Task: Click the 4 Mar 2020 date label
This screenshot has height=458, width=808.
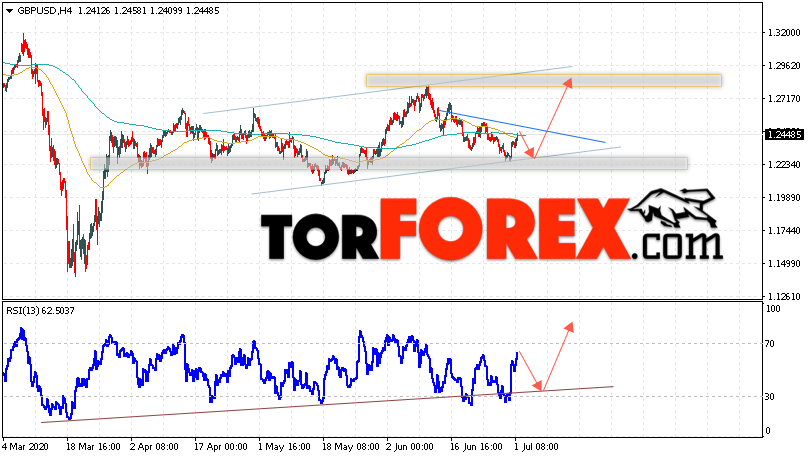Action: point(26,447)
